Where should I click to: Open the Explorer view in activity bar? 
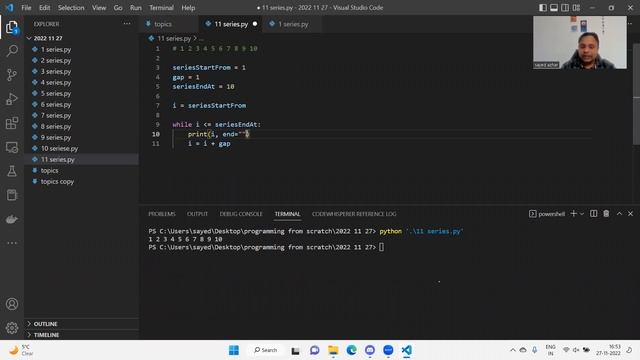pos(12,28)
